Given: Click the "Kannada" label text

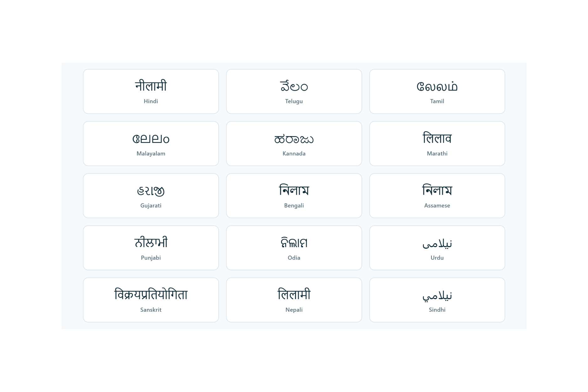Looking at the screenshot, I should pos(294,154).
